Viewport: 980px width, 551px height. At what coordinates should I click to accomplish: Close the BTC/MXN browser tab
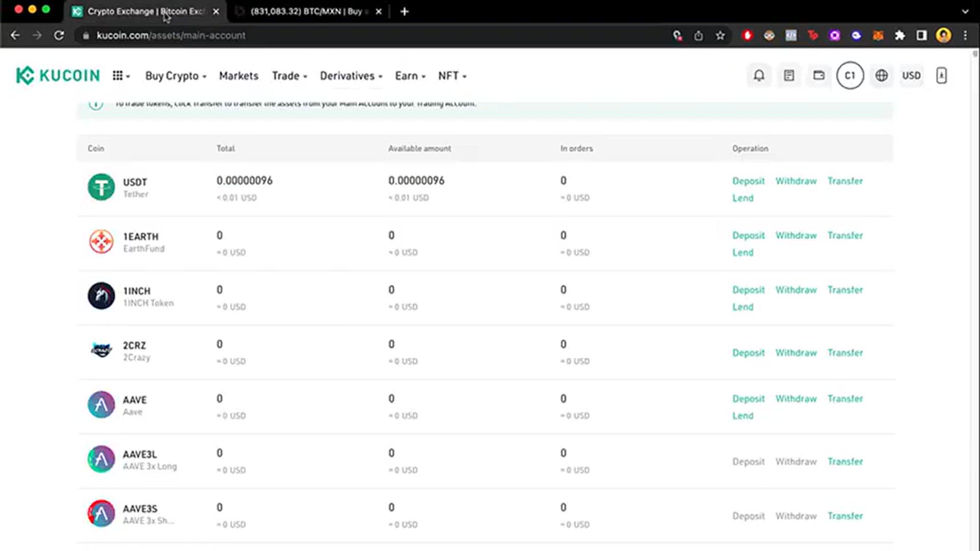tap(378, 11)
